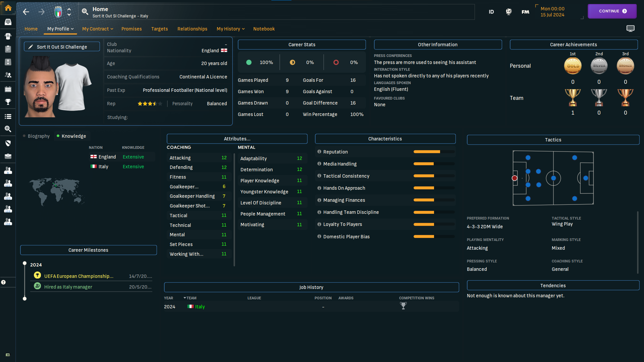Open the Other Information panel header

coord(438,45)
